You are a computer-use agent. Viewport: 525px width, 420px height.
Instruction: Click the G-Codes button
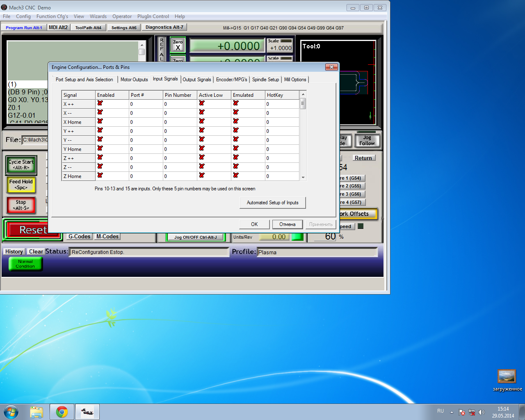click(79, 237)
